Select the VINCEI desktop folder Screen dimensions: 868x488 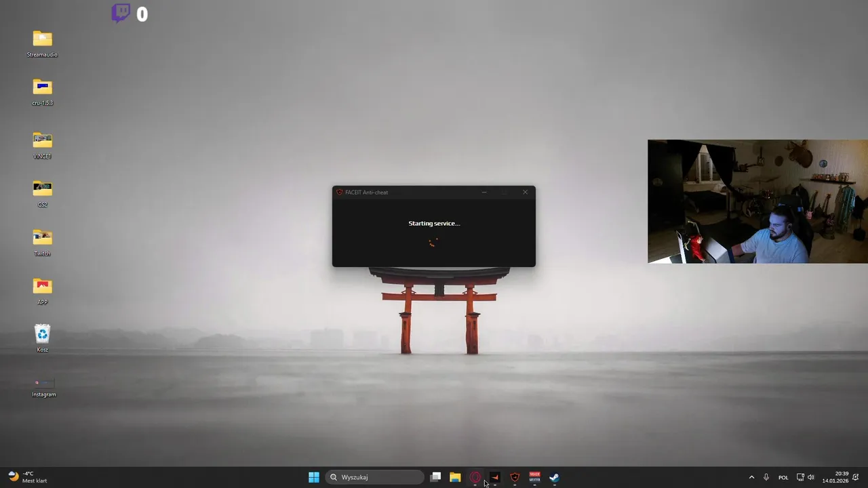tap(42, 145)
